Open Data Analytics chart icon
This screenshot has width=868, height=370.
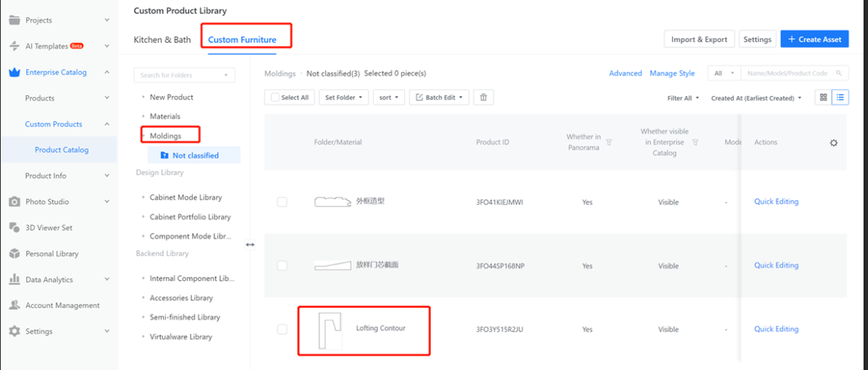14,279
